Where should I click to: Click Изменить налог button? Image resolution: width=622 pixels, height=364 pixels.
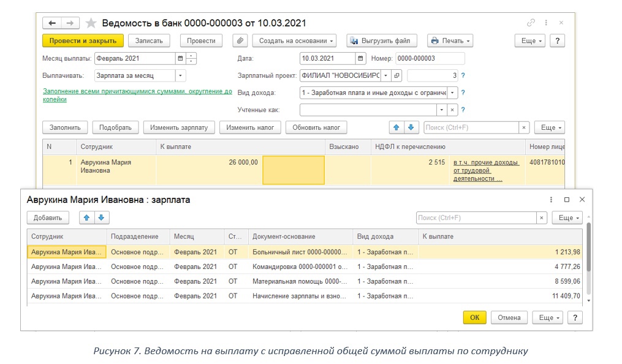click(x=250, y=127)
